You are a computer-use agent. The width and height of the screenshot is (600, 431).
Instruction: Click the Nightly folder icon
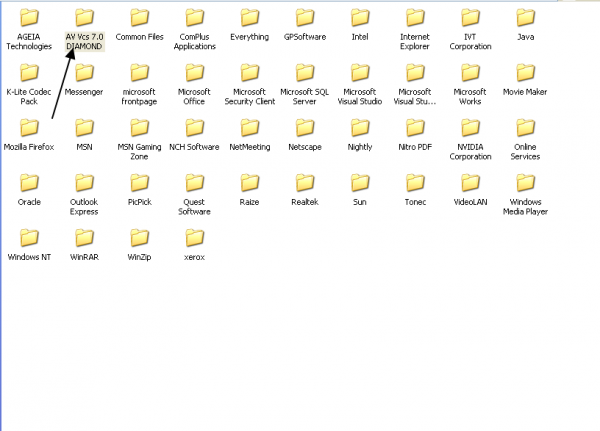click(x=360, y=128)
